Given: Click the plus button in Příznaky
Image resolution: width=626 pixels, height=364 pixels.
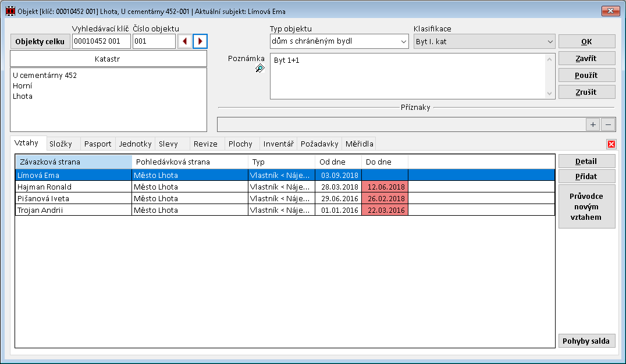Looking at the screenshot, I should click(x=593, y=124).
